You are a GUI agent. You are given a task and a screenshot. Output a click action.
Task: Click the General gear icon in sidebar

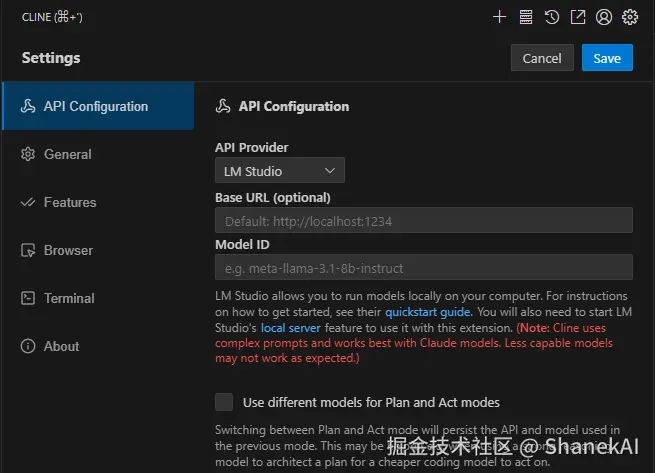pyautogui.click(x=28, y=154)
